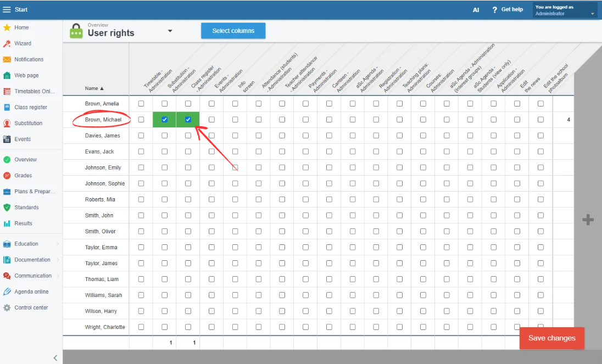Check Timetable administration for Wright, Charlotte

pyautogui.click(x=141, y=327)
